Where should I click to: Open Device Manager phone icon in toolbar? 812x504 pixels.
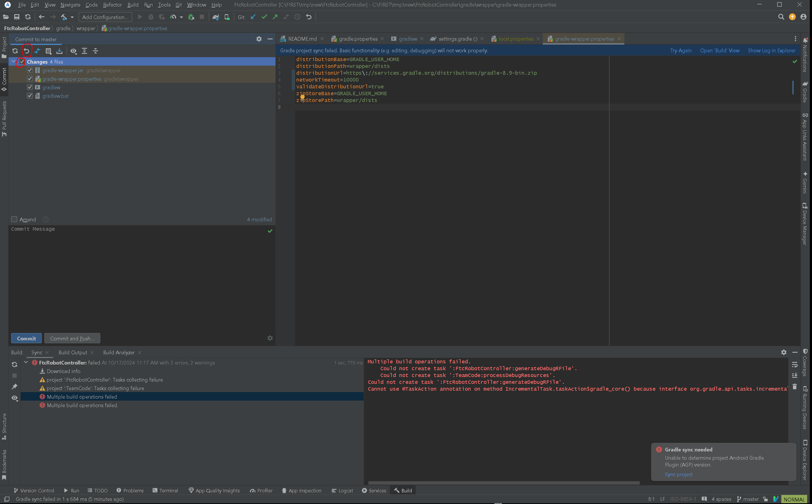227,17
